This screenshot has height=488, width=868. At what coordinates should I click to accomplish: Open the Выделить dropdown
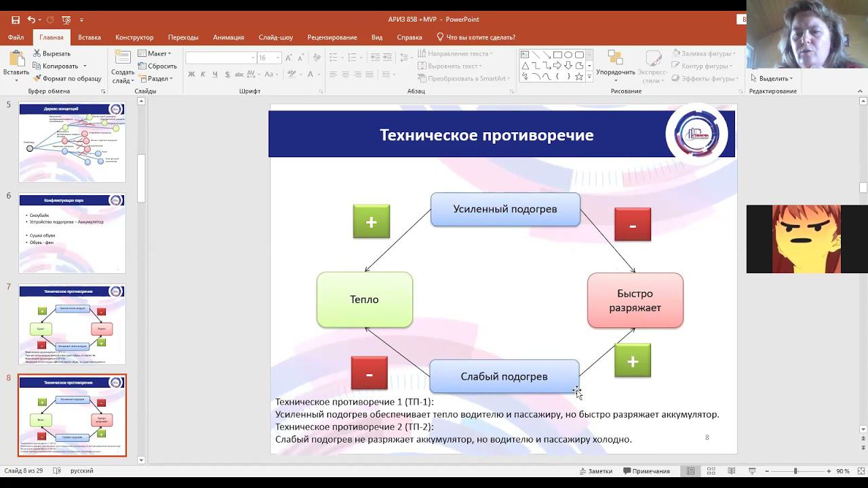pos(772,79)
